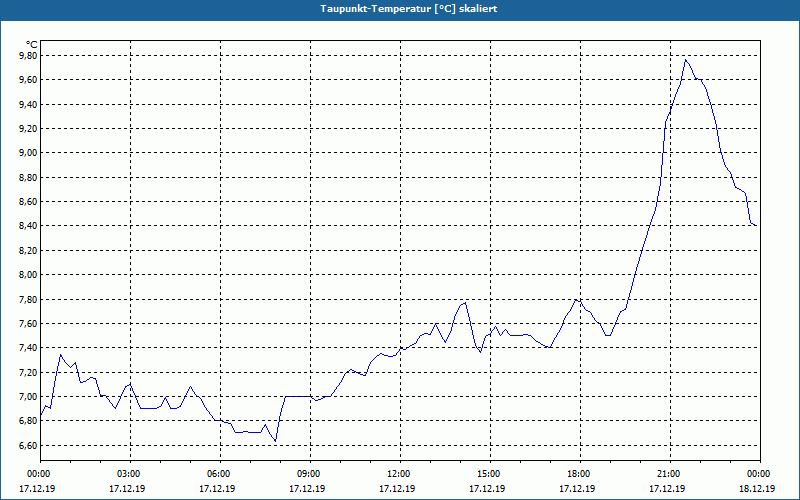Screen dimensions: 800x500
Task: Click the chart title 'Taupunkt-Temperatur [°C] skaliert'
Action: (x=409, y=9)
